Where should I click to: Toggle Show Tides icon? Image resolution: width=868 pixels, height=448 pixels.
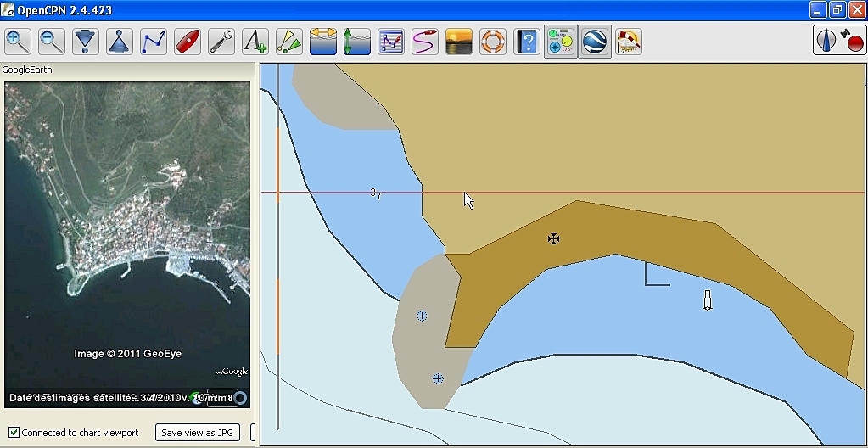pyautogui.click(x=356, y=42)
